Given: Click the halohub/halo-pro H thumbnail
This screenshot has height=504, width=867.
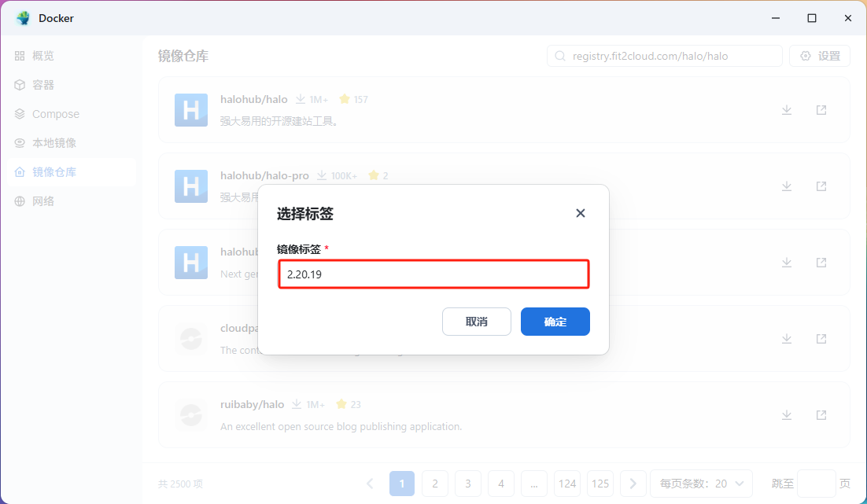Looking at the screenshot, I should [x=191, y=186].
